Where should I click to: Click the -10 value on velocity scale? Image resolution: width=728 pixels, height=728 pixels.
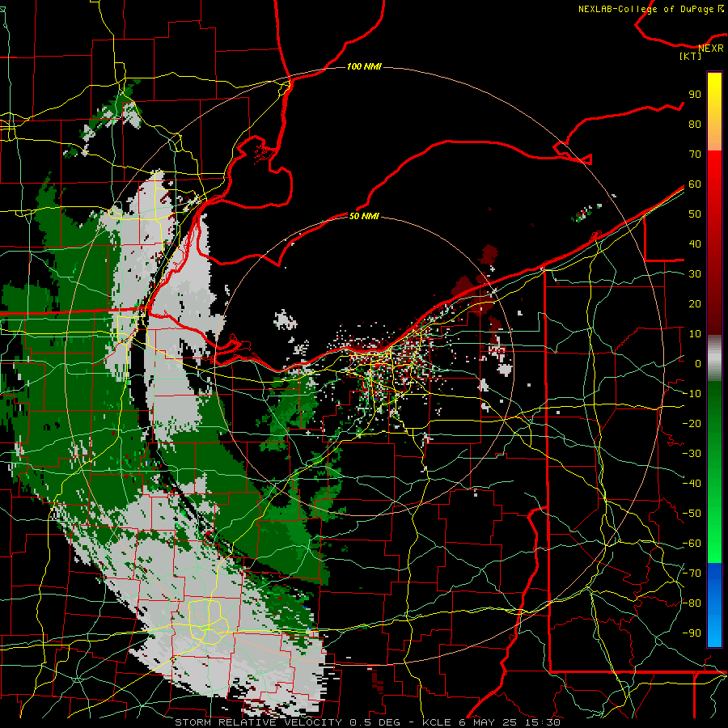[x=692, y=394]
